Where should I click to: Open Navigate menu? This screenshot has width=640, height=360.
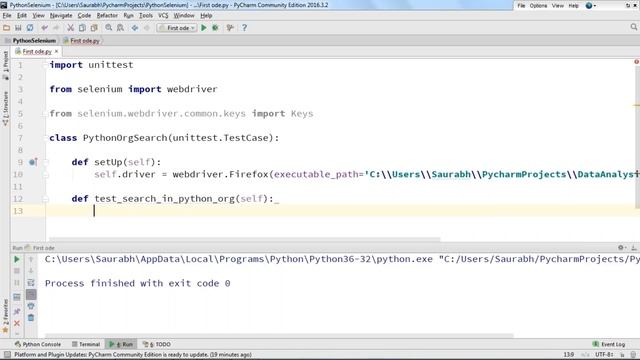click(61, 16)
